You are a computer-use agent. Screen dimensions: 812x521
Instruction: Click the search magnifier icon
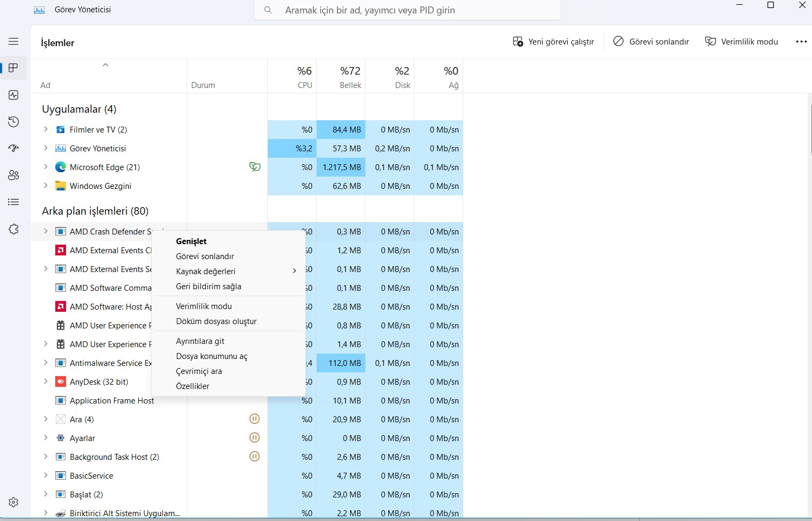click(x=268, y=10)
